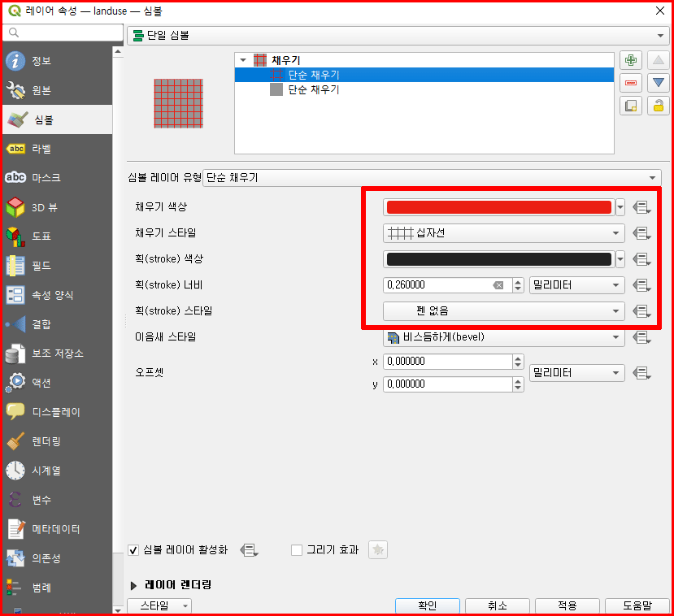674x616 pixels.
Task: Open the 정보 tab
Action: (x=57, y=61)
